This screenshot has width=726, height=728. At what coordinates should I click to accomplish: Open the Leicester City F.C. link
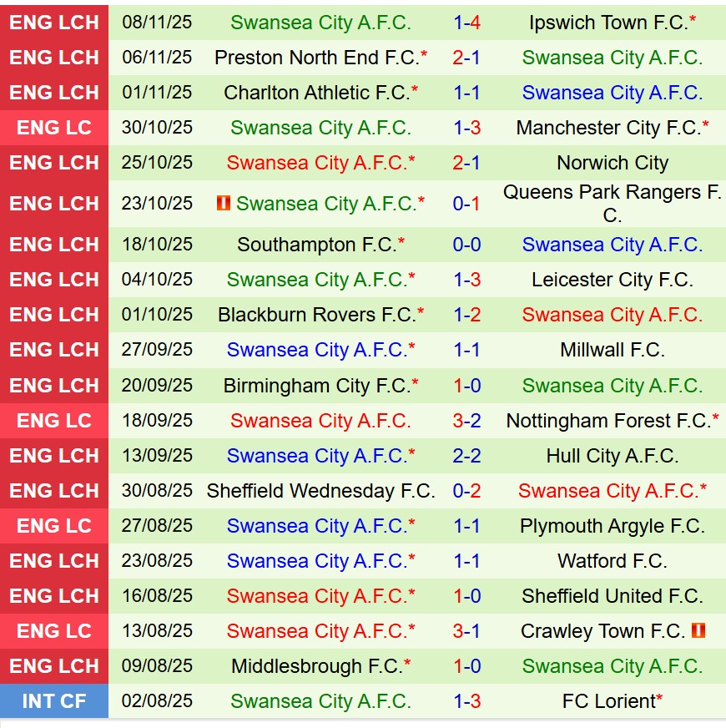pyautogui.click(x=612, y=280)
